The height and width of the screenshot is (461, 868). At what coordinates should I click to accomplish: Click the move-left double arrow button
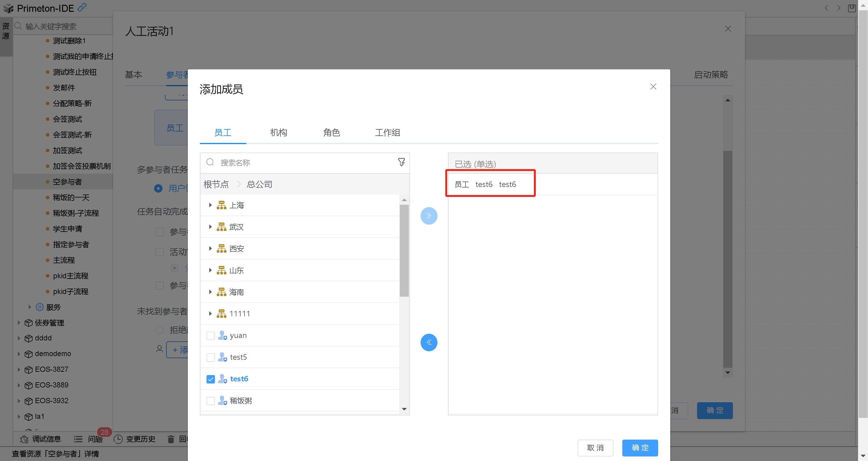[429, 343]
